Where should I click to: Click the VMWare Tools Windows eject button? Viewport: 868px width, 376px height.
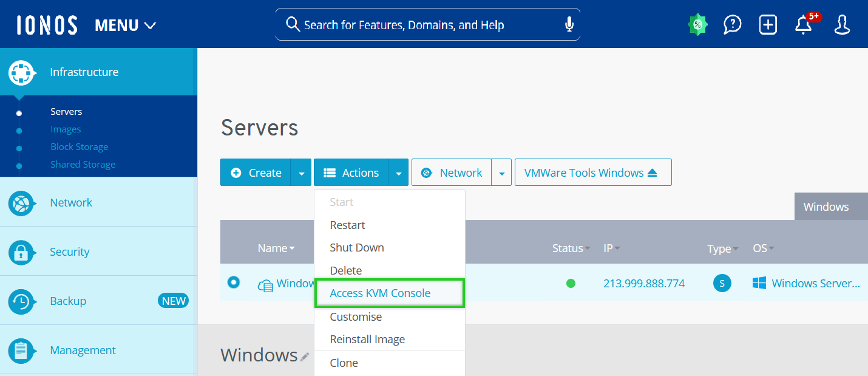(x=592, y=173)
